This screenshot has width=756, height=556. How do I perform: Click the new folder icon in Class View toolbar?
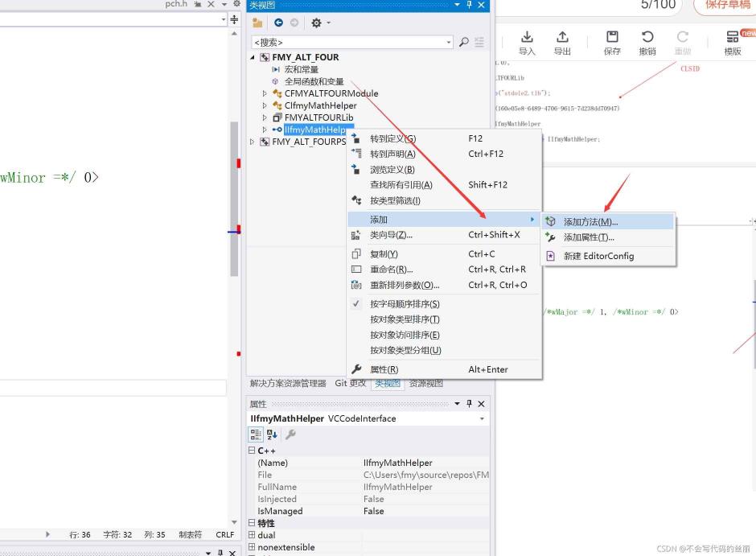coord(257,23)
